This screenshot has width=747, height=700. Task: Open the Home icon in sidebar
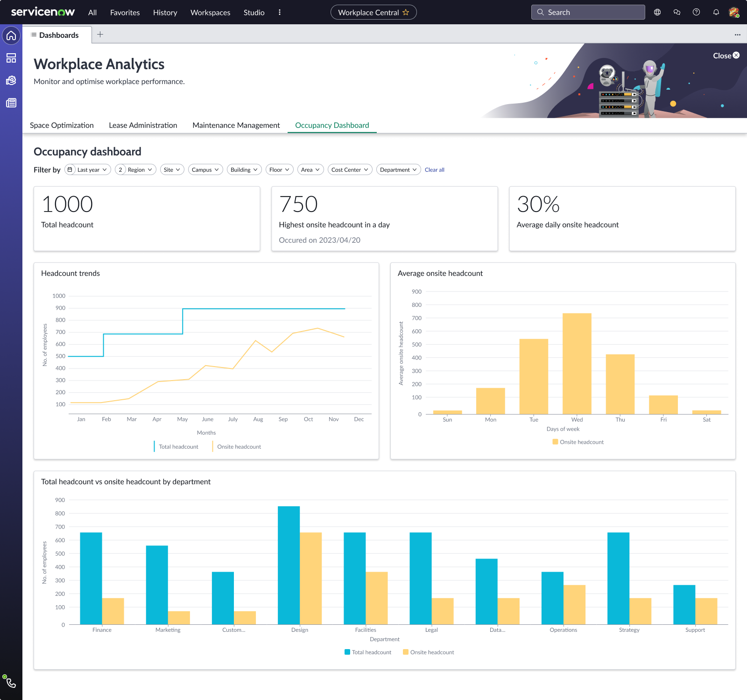click(11, 35)
